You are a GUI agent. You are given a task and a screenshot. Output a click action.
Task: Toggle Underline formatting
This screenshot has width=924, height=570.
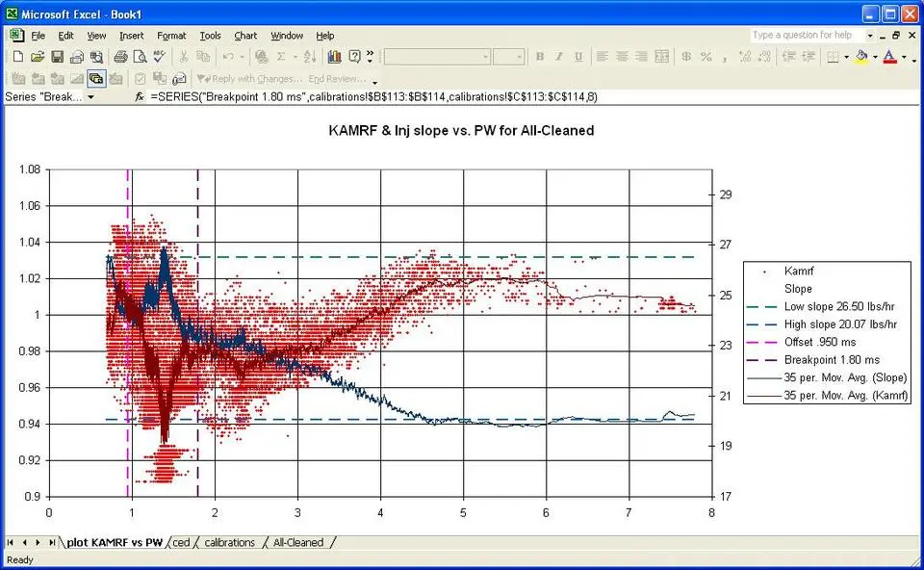578,57
